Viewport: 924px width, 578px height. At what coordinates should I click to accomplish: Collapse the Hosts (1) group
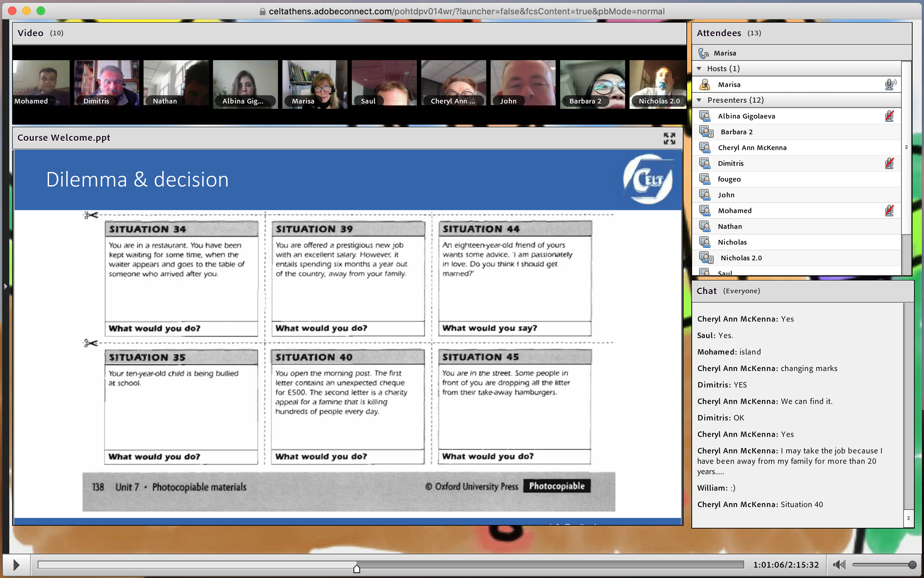(x=699, y=69)
